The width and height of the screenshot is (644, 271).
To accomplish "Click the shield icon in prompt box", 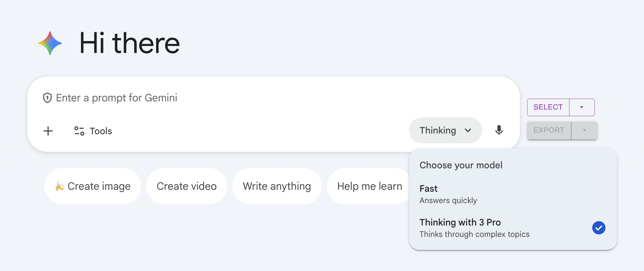I will pyautogui.click(x=47, y=98).
